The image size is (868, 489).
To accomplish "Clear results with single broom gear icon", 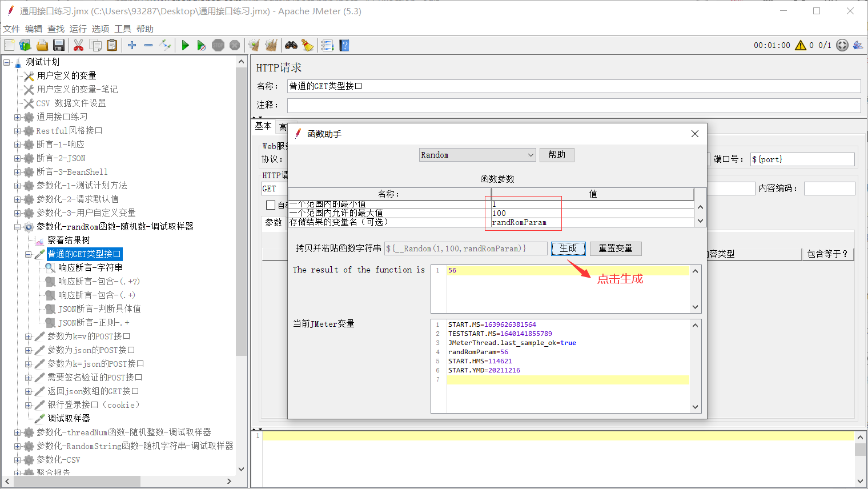I will tap(254, 45).
